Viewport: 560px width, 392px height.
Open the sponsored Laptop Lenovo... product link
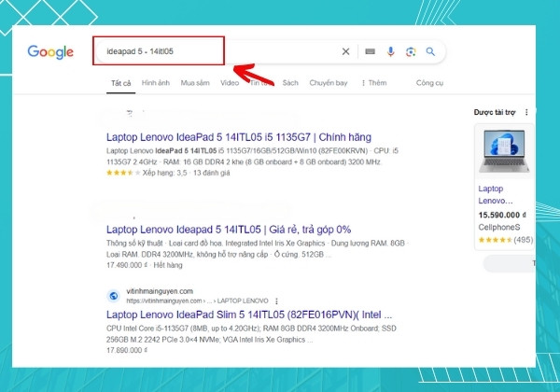click(x=496, y=194)
